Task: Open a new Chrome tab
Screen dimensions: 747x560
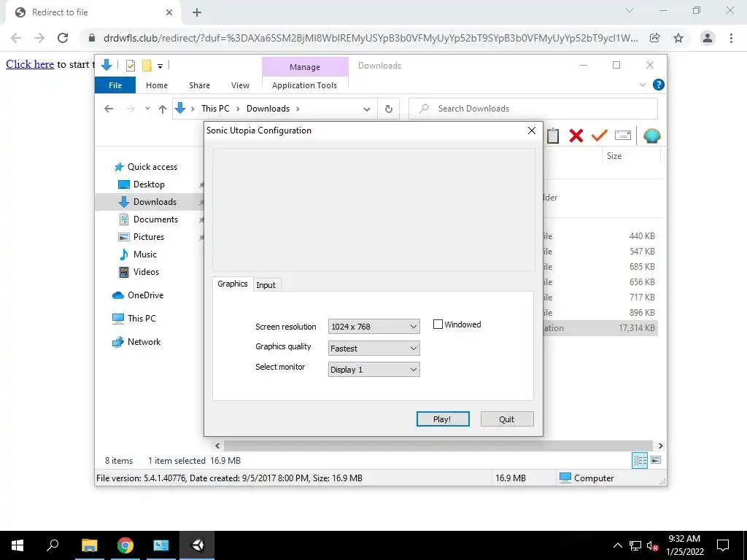Action: pyautogui.click(x=197, y=12)
